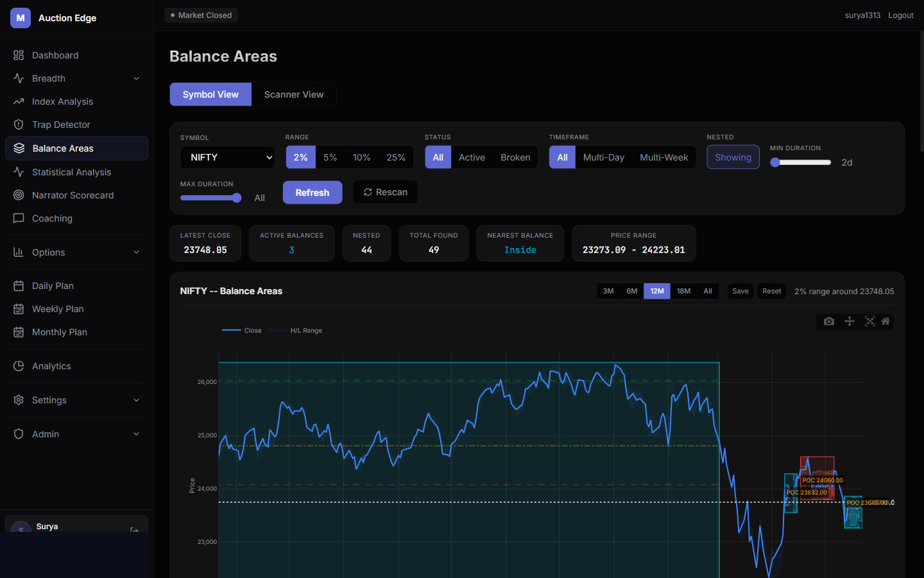Select the 6M chart period tab

[x=632, y=291]
